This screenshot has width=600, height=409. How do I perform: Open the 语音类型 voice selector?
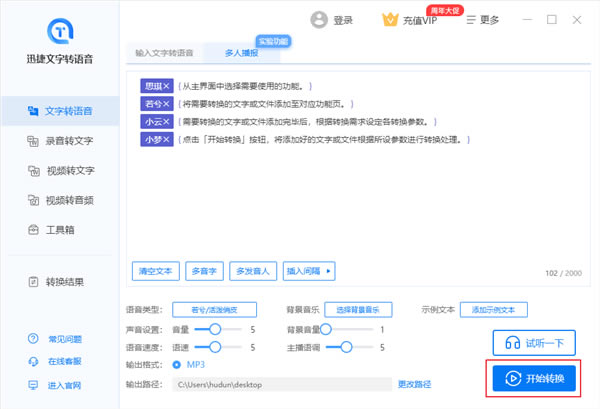point(214,310)
